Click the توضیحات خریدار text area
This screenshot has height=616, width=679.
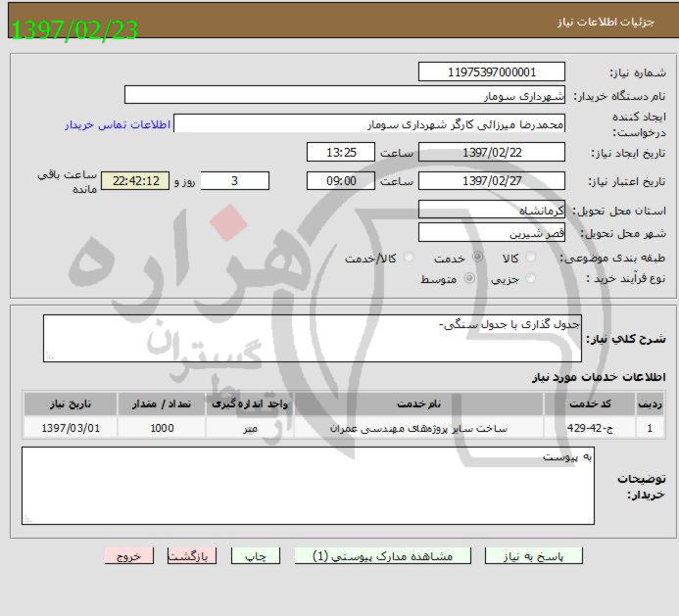pos(308,486)
